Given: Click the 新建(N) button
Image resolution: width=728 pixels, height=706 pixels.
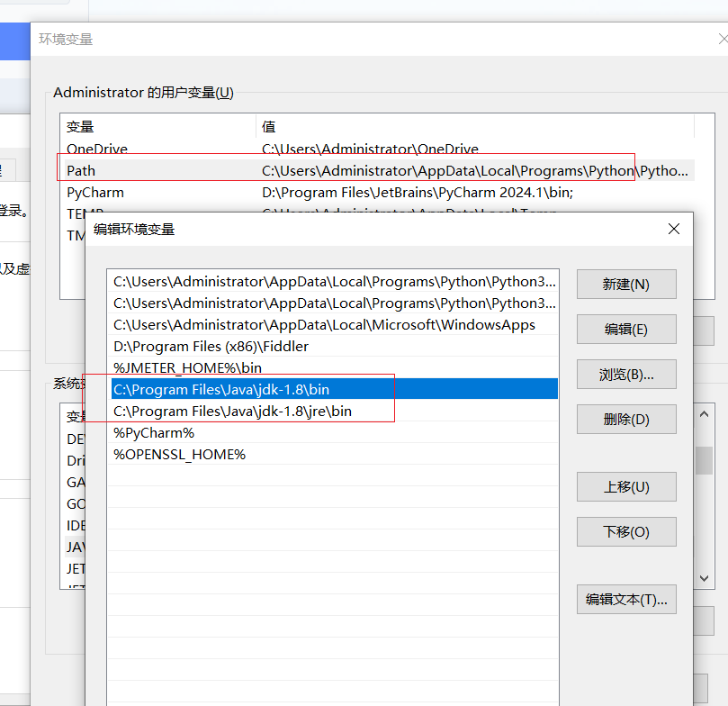Looking at the screenshot, I should (x=625, y=285).
